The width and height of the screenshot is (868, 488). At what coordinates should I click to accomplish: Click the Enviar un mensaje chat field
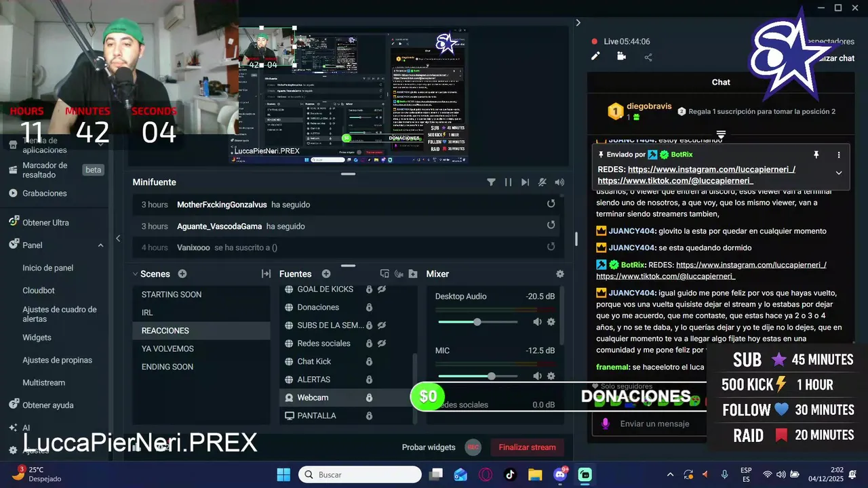tap(654, 424)
